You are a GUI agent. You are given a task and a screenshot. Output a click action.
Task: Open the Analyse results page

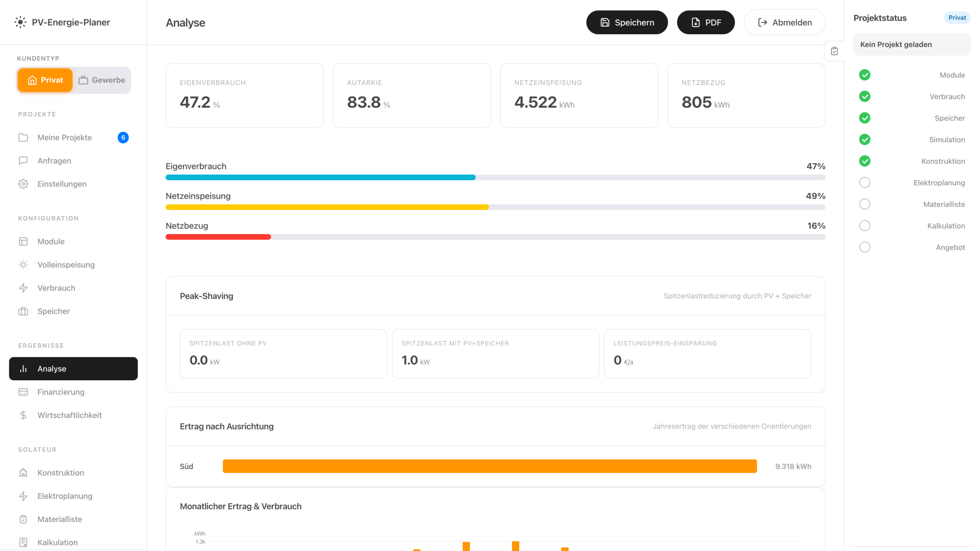(x=73, y=368)
